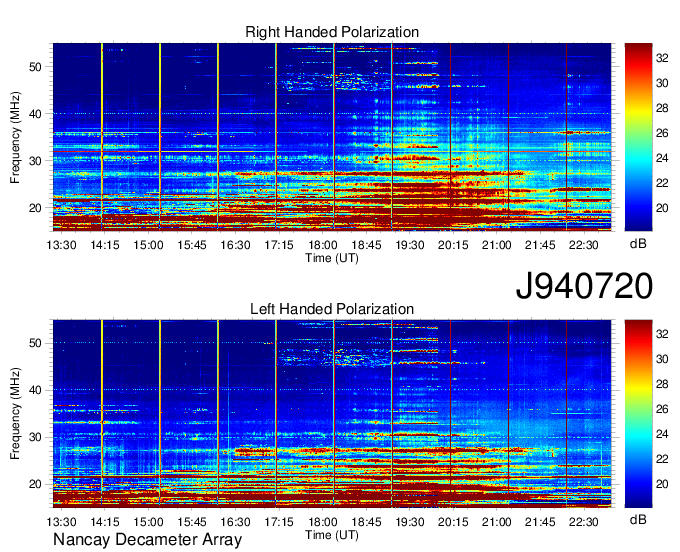Click 30 MHz tick on Left Handed frequency axis
Viewport: 680px width, 552px height.
(x=35, y=437)
